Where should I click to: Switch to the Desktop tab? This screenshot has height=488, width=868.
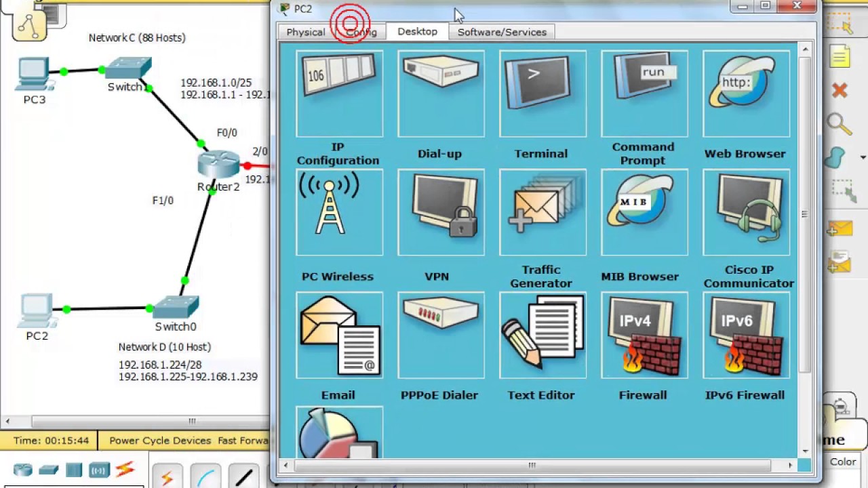click(x=418, y=31)
